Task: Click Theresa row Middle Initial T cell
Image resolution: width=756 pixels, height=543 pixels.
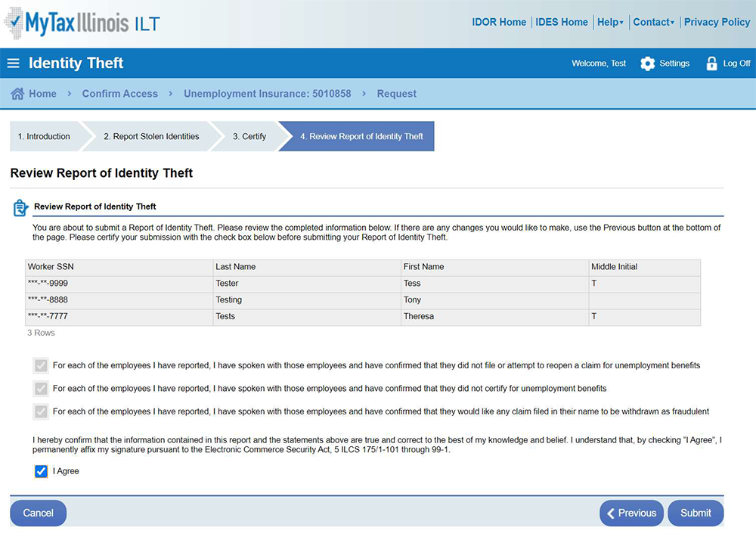Action: (645, 316)
